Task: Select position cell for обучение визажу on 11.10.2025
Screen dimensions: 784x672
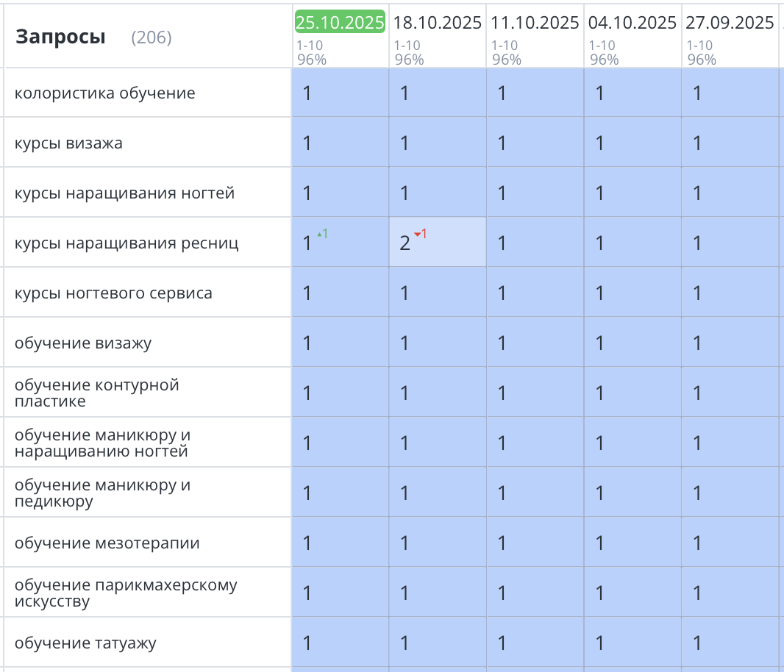Action: (x=535, y=342)
